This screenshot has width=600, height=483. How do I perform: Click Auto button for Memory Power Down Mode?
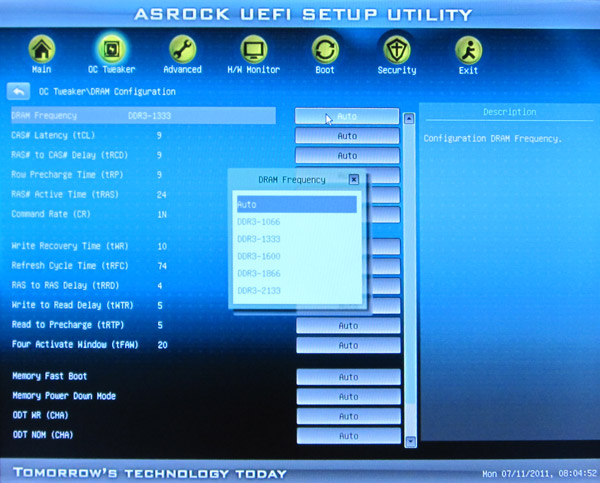point(347,396)
